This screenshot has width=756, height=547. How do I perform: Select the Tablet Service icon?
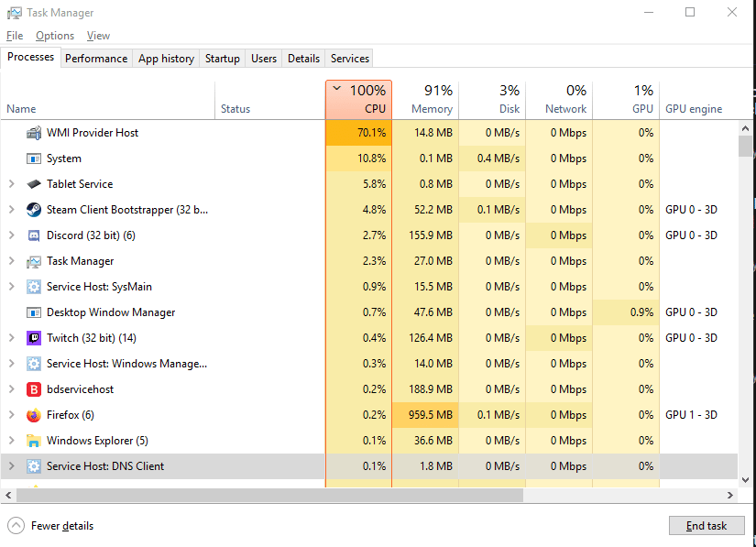tap(34, 183)
